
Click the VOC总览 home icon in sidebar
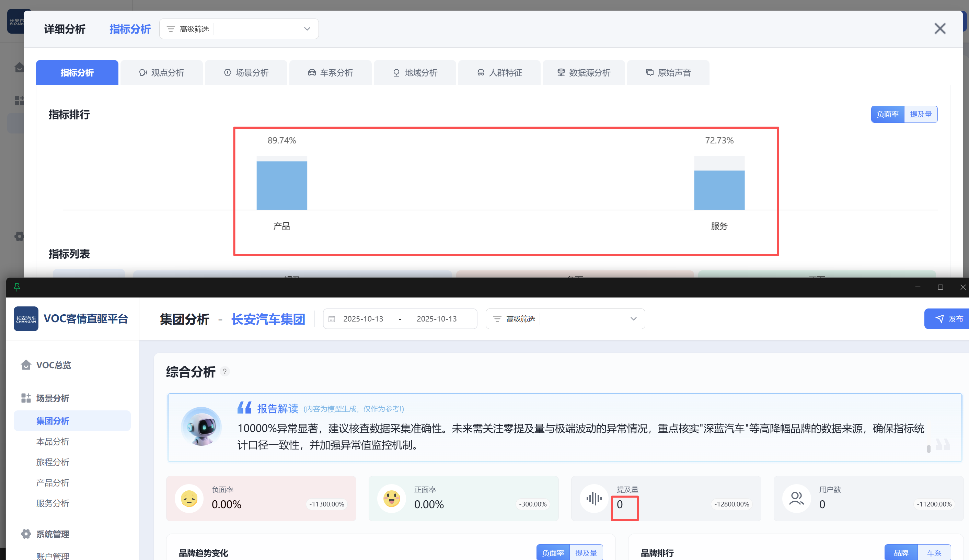coord(26,365)
